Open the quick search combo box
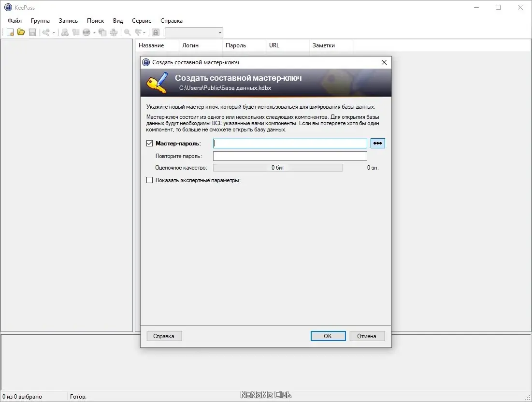 [x=194, y=32]
